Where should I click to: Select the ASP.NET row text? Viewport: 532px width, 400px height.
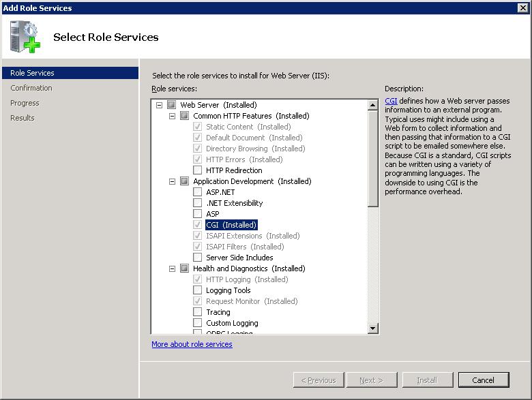coord(220,192)
